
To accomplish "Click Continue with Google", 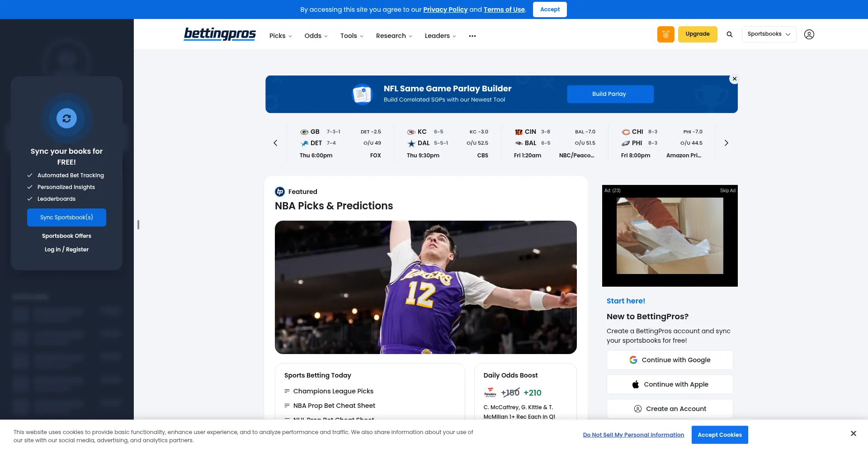I will (670, 360).
